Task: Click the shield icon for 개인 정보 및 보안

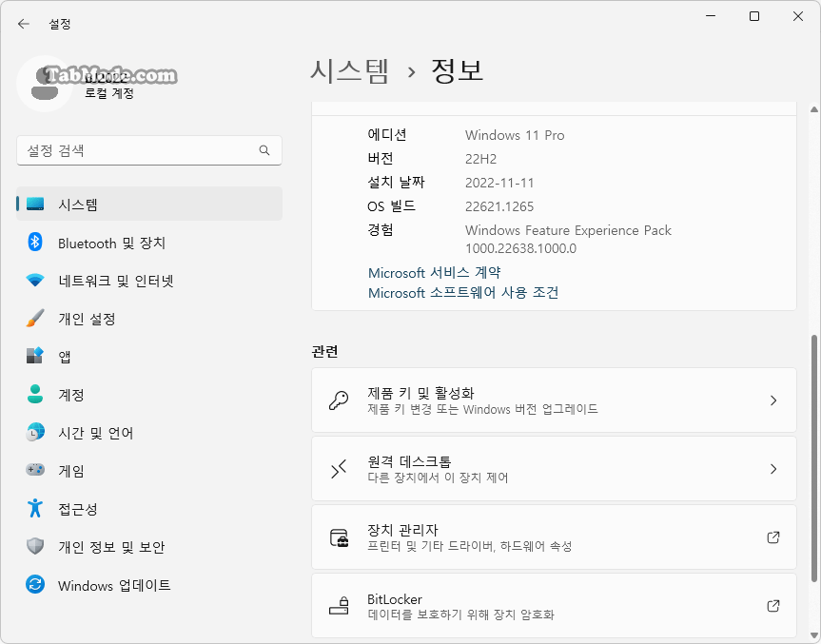Action: pyautogui.click(x=35, y=546)
